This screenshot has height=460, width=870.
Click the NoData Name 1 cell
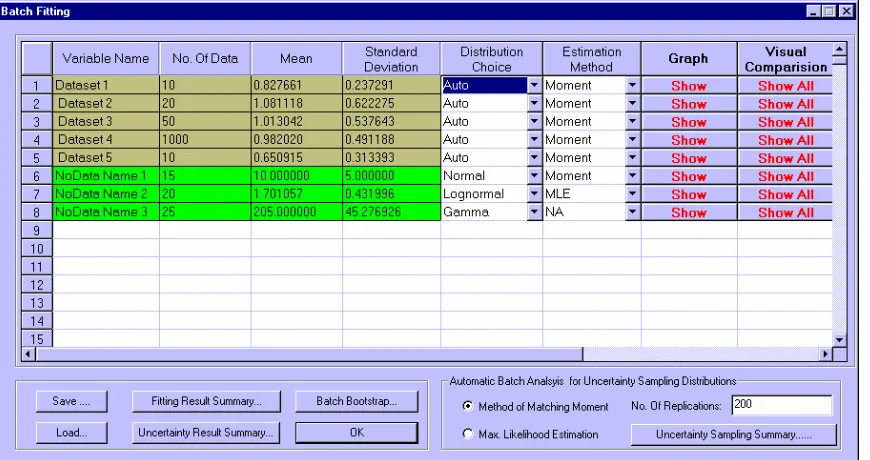[105, 176]
